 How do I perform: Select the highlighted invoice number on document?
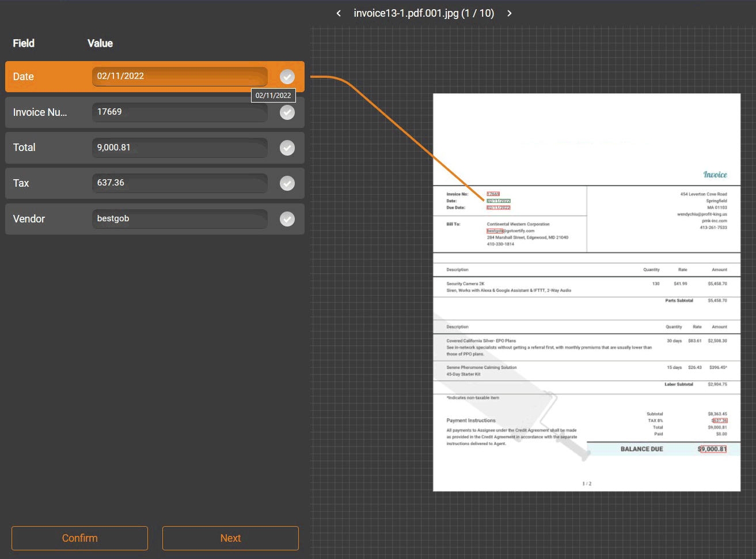click(492, 194)
